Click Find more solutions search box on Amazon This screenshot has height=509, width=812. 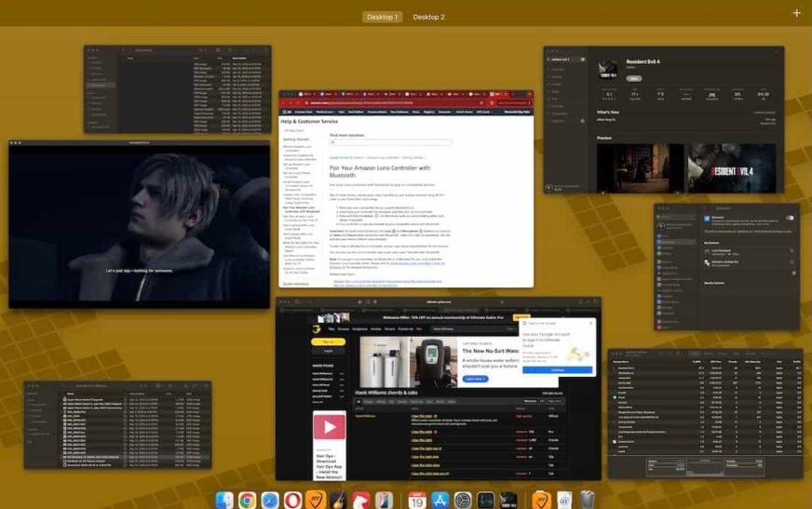pyautogui.click(x=390, y=141)
